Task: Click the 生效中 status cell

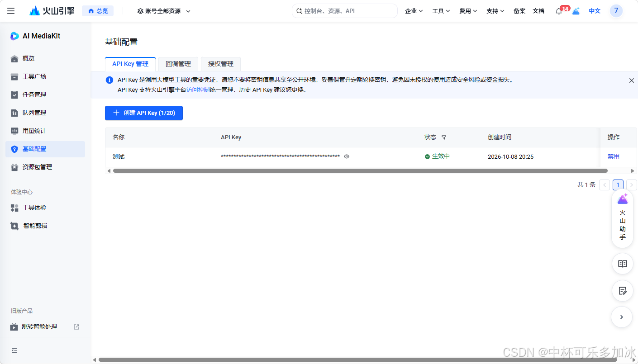Action: click(437, 156)
